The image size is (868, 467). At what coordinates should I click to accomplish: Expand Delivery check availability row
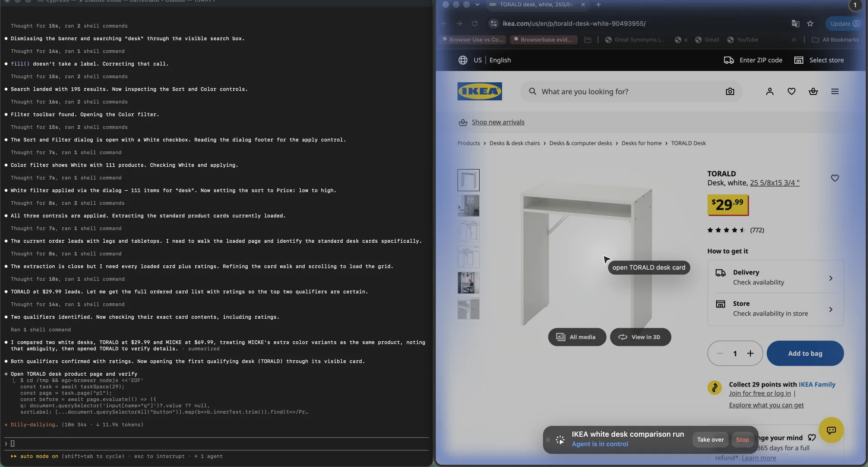point(775,278)
